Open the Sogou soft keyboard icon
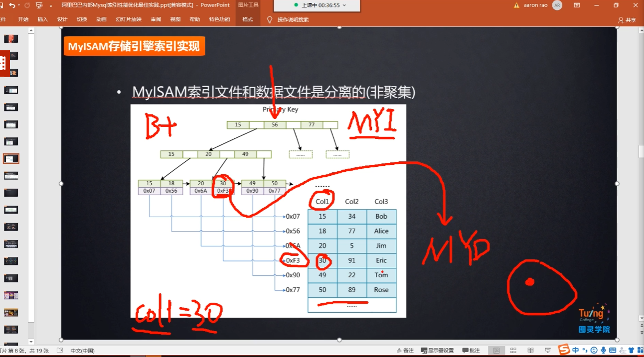This screenshot has width=644, height=357. point(613,350)
